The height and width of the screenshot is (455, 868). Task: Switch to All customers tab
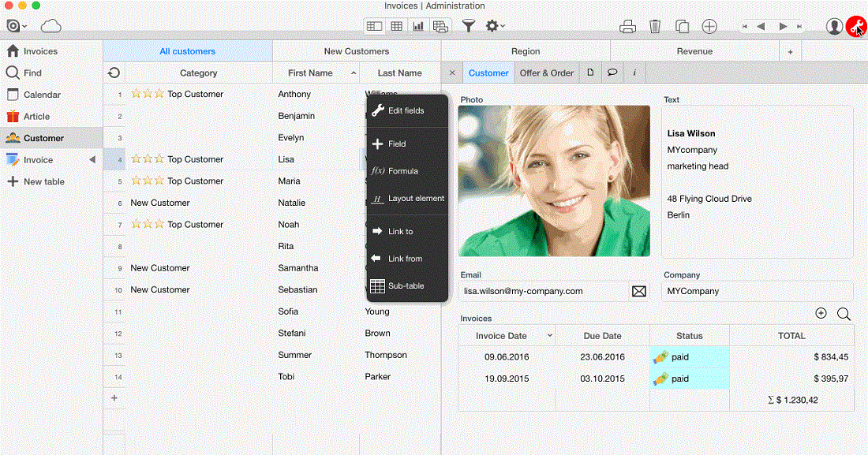pos(188,51)
